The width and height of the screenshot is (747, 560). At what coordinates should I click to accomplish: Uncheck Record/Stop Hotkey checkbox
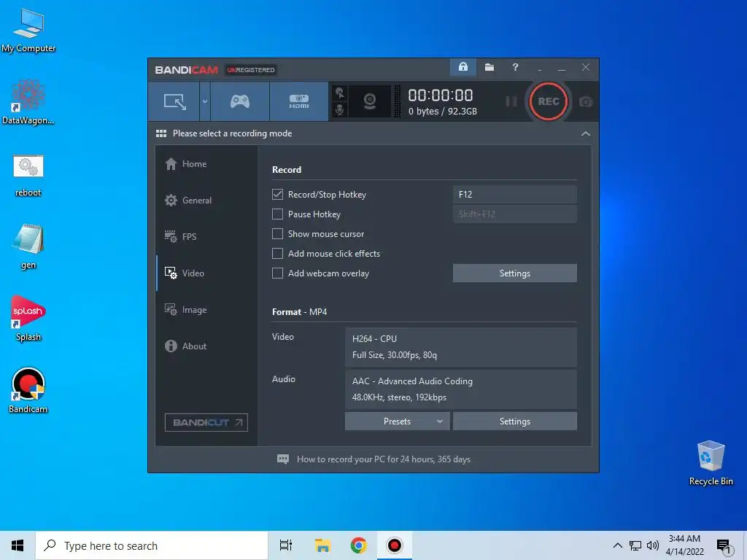[x=277, y=194]
